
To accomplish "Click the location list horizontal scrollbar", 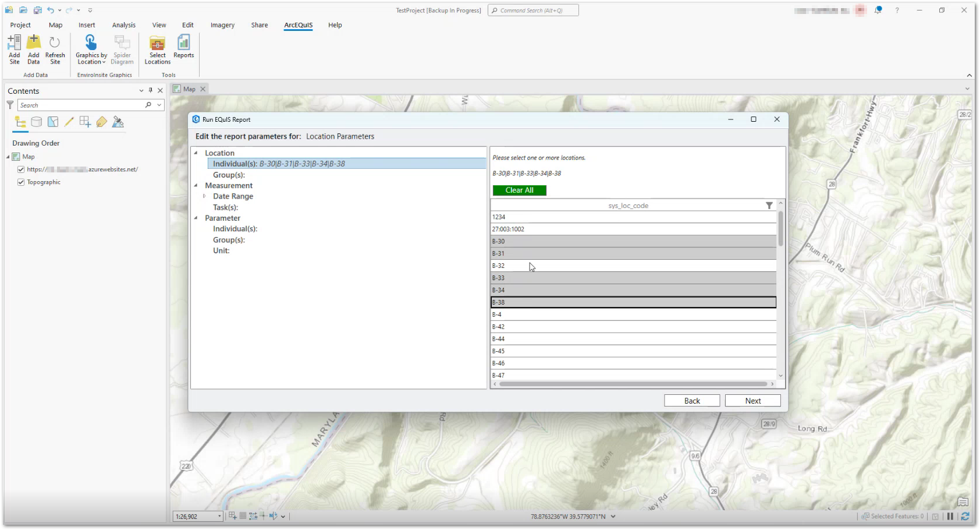I will coord(633,384).
